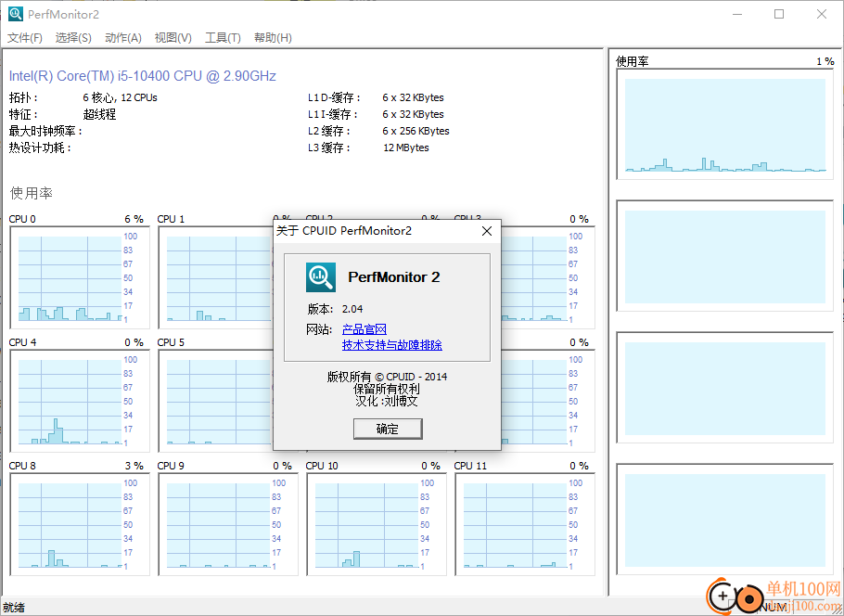This screenshot has height=616, width=844.
Task: Open the 文件(F) menu
Action: pyautogui.click(x=25, y=38)
